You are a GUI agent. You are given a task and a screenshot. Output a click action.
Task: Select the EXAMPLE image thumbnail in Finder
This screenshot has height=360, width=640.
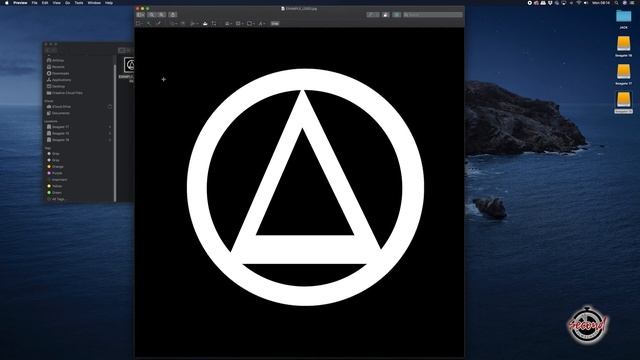pyautogui.click(x=130, y=65)
